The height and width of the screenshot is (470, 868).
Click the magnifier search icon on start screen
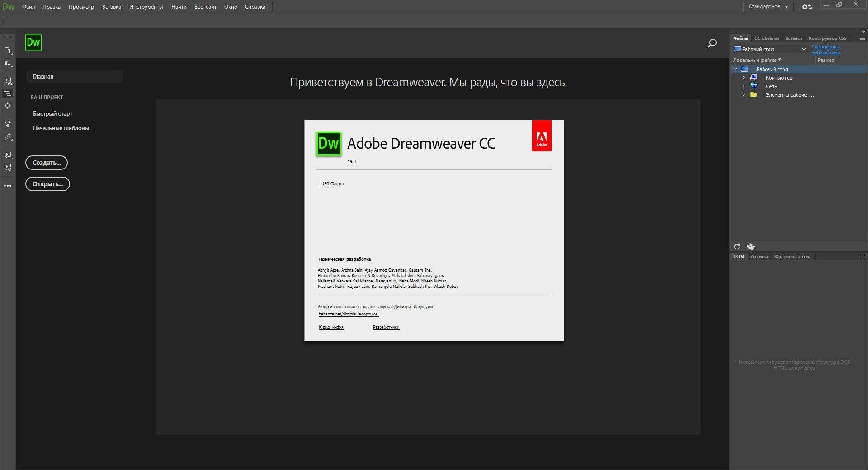712,43
